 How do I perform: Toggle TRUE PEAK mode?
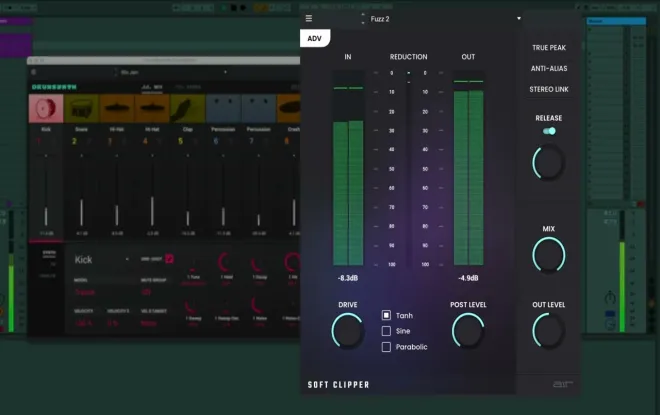point(549,48)
